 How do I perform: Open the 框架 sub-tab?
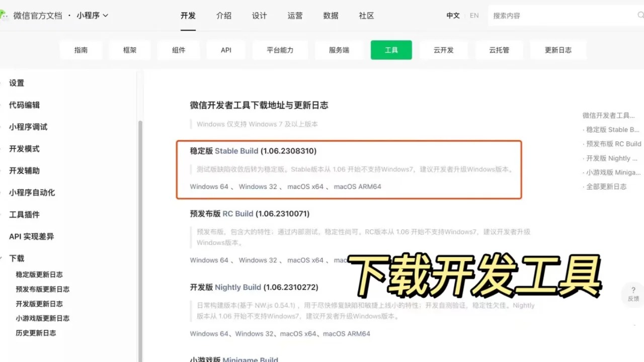tap(130, 50)
